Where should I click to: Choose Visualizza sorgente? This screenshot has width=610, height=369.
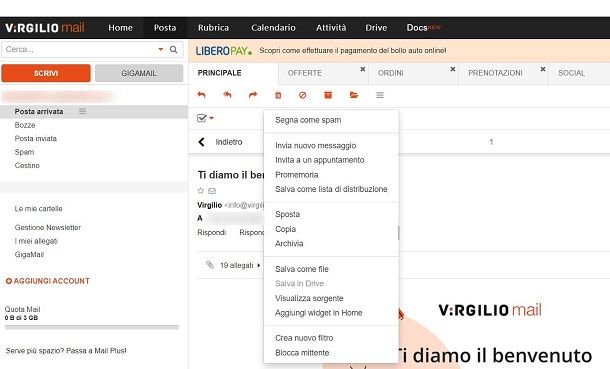pyautogui.click(x=309, y=298)
